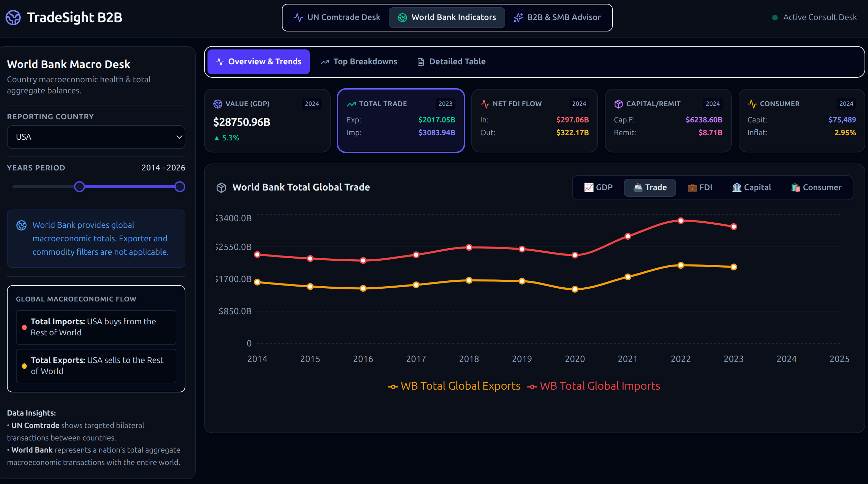Click the Imp: $3083.94B value
Screen dimensions: 868x484
click(x=436, y=133)
